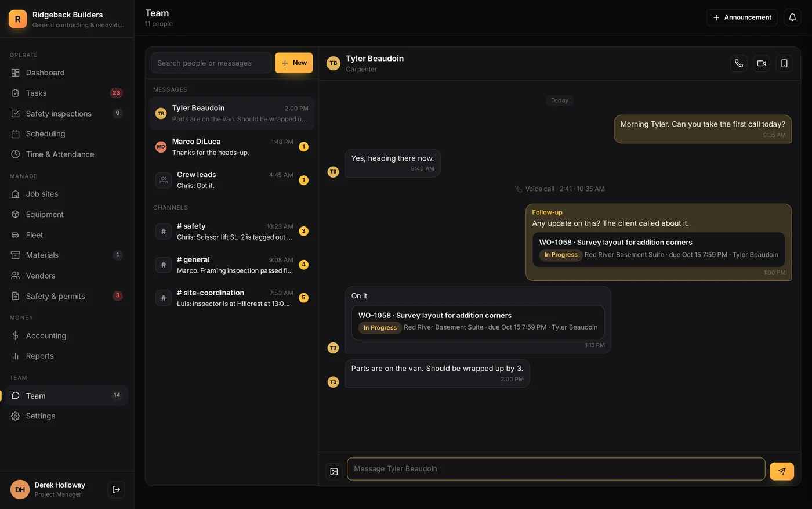Open Materials in the sidebar

[67, 255]
